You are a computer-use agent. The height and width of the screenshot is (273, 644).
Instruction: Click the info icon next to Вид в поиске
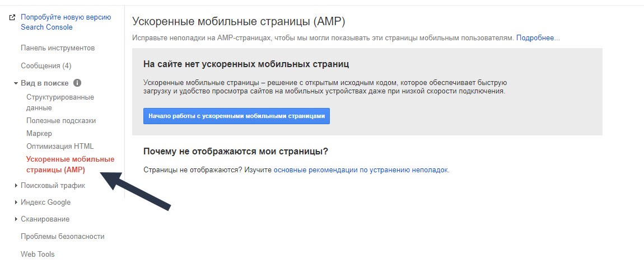pyautogui.click(x=77, y=83)
